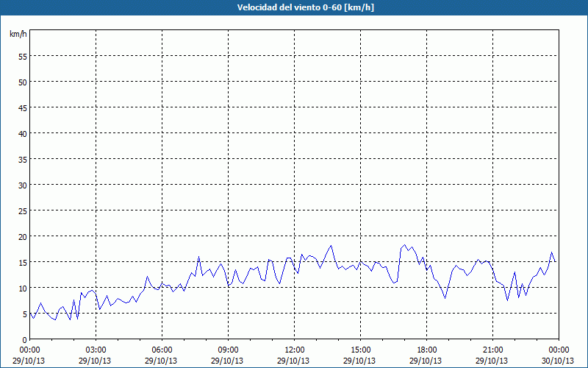Click the y-axis value 0

pos(25,340)
